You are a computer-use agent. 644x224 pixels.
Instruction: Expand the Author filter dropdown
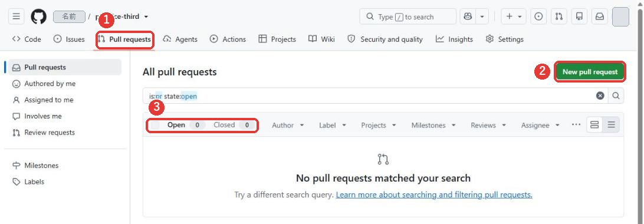(288, 125)
